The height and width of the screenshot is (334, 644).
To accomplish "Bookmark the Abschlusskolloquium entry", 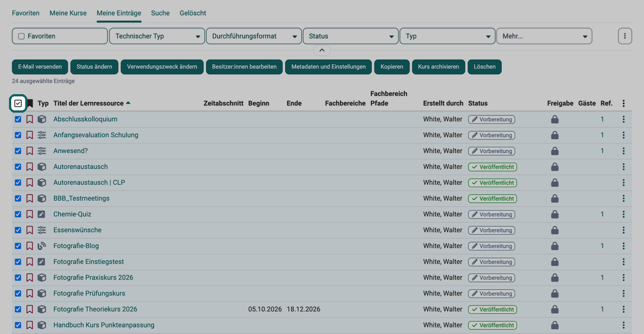I will click(x=30, y=119).
